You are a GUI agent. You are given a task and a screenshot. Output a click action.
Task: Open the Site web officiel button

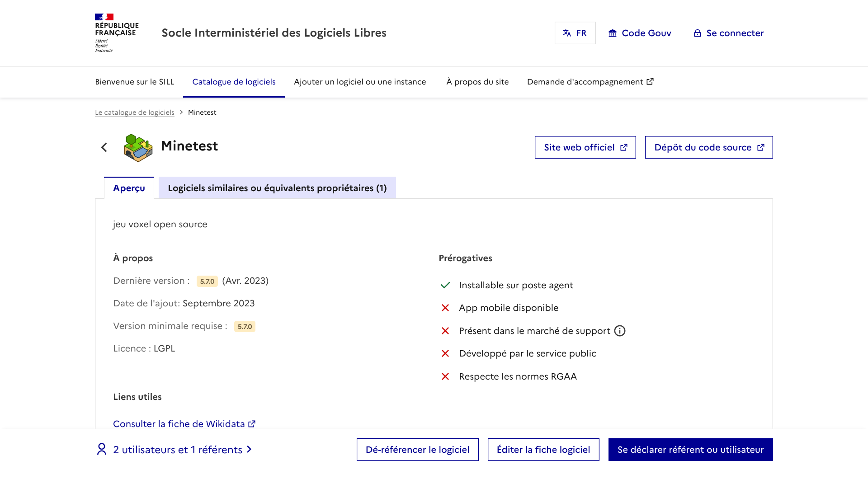(x=585, y=147)
